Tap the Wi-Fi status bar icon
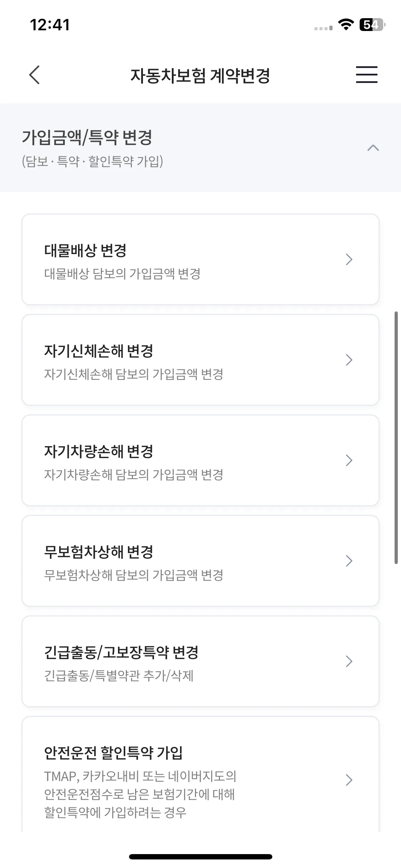The width and height of the screenshot is (401, 868). point(346,25)
